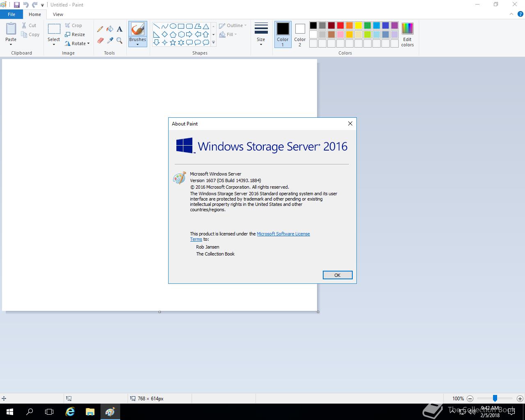Open the Windows Start menu
525x420 pixels.
[x=10, y=412]
